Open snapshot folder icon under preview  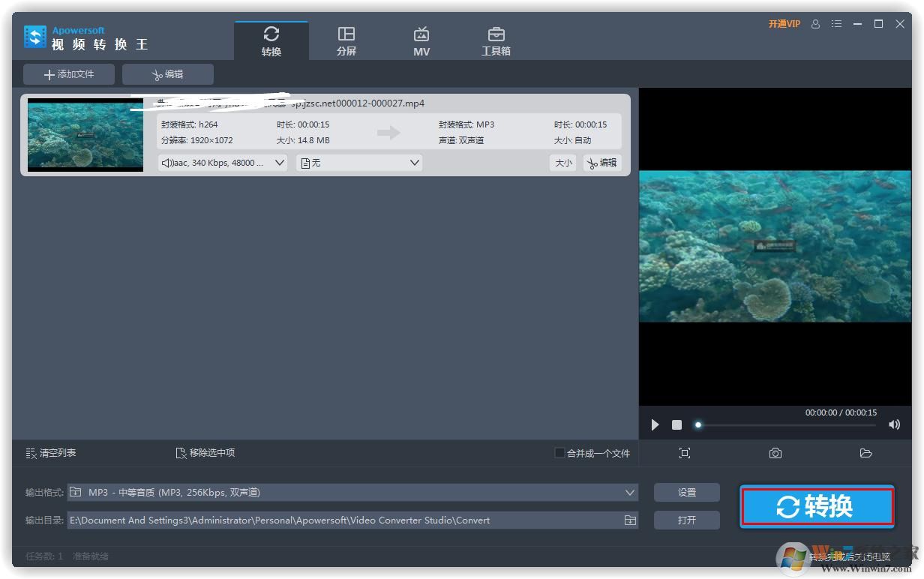[865, 453]
